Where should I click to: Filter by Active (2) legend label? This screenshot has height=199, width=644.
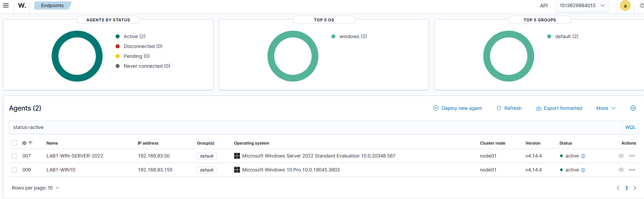click(135, 36)
